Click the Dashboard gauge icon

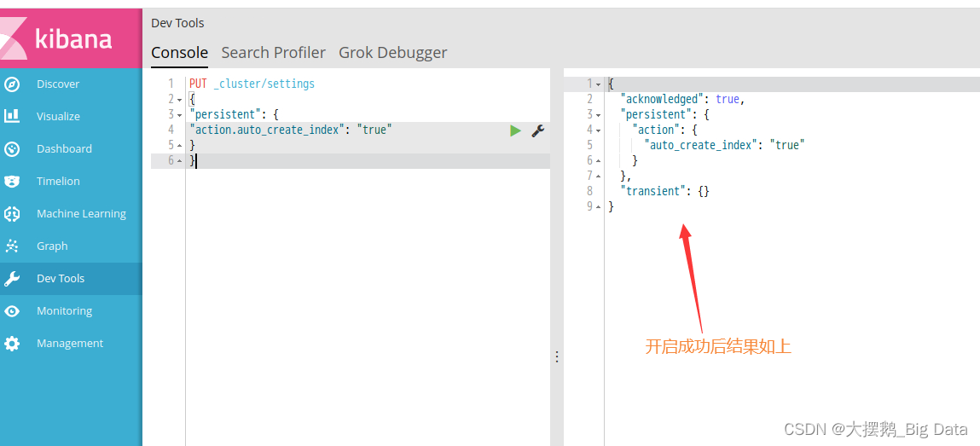point(12,148)
